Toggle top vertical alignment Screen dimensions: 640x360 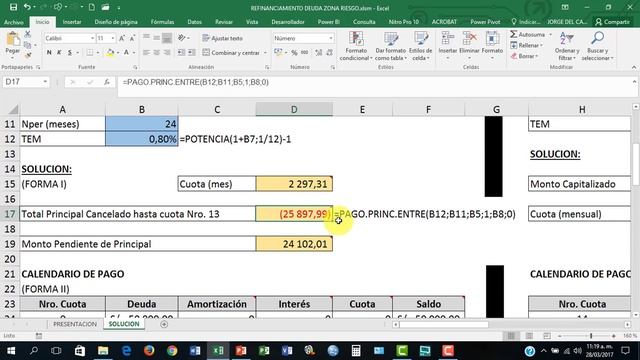[146, 38]
